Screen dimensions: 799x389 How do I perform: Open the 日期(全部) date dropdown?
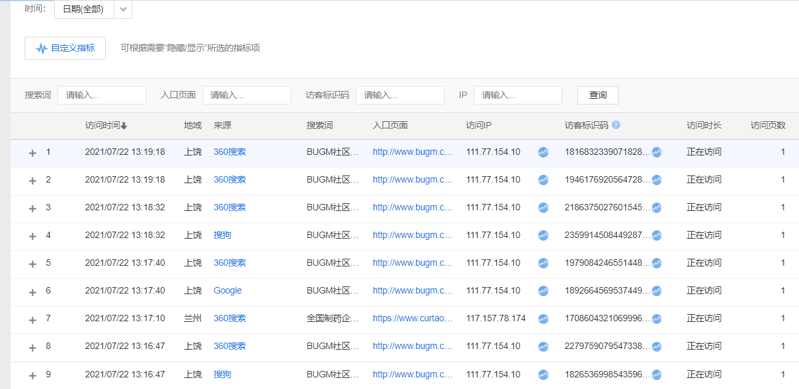[93, 10]
